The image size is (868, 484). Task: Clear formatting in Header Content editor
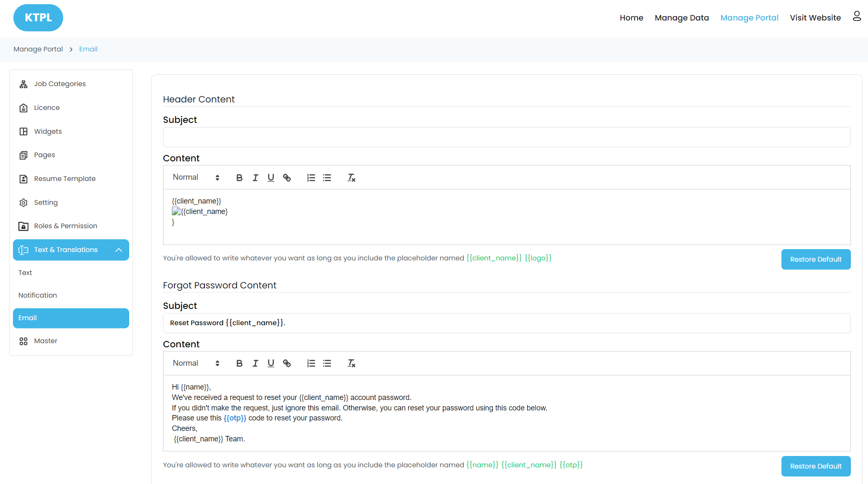[351, 178]
